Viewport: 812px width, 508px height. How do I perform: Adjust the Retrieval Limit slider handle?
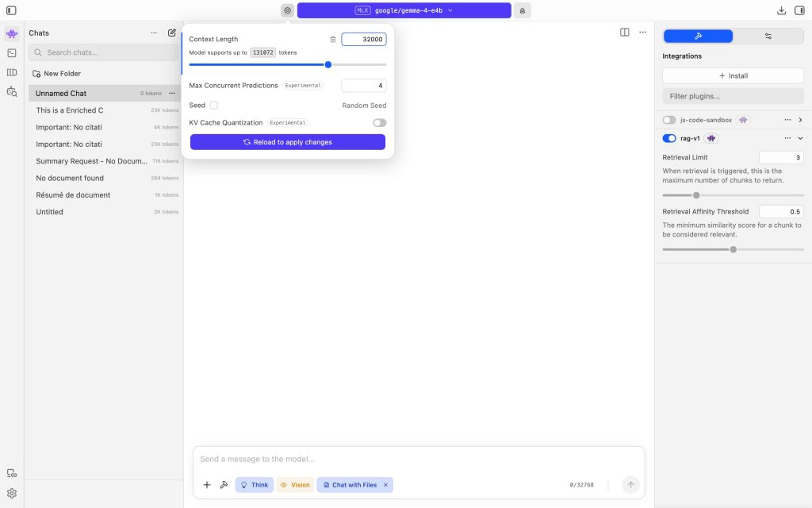[x=696, y=195]
